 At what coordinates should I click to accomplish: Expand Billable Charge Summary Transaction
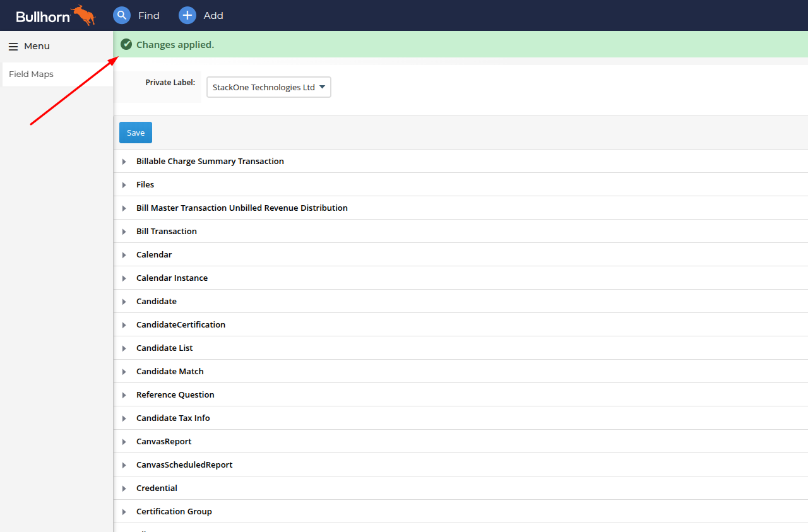(x=461, y=162)
